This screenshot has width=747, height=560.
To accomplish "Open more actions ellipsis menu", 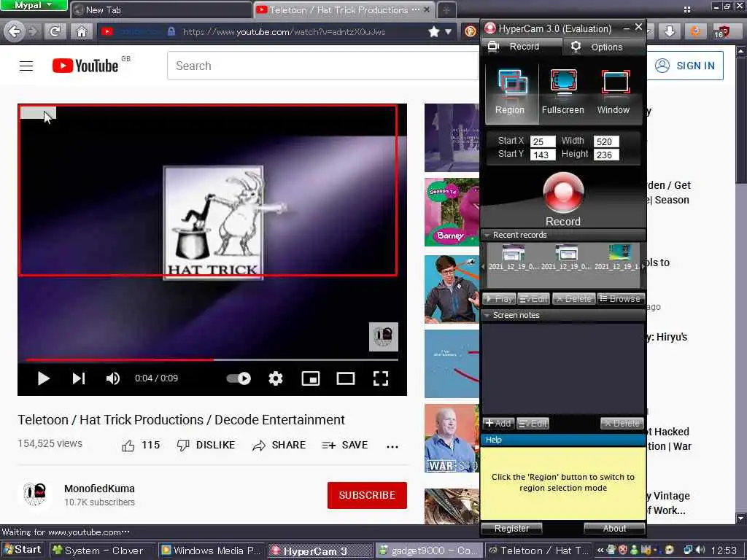I will (392, 446).
